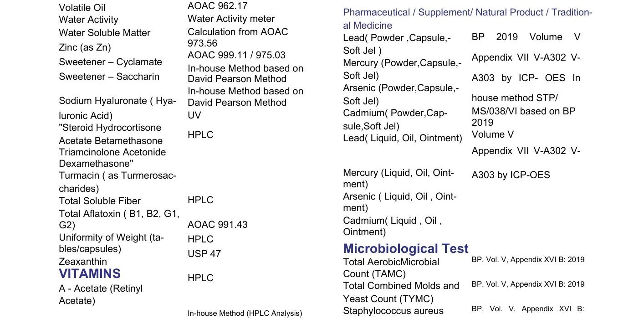
Task: Click the VITAMINS section heading
Action: pyautogui.click(x=90, y=273)
